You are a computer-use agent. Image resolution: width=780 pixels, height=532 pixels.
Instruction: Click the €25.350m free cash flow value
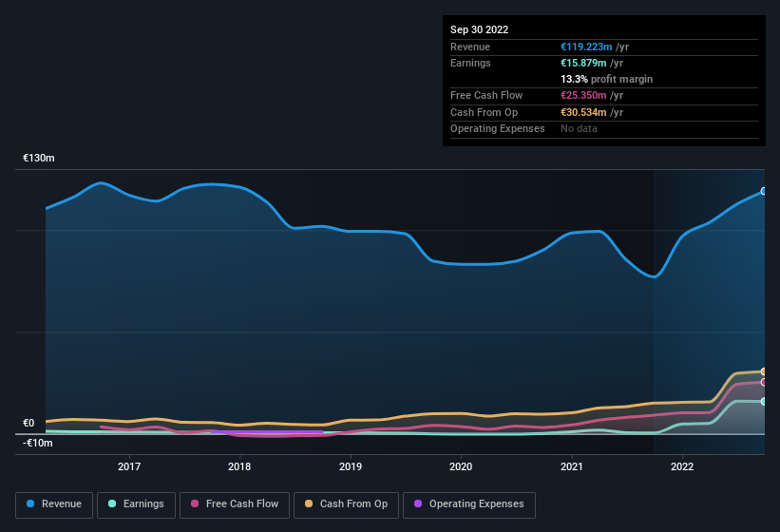tap(583, 95)
